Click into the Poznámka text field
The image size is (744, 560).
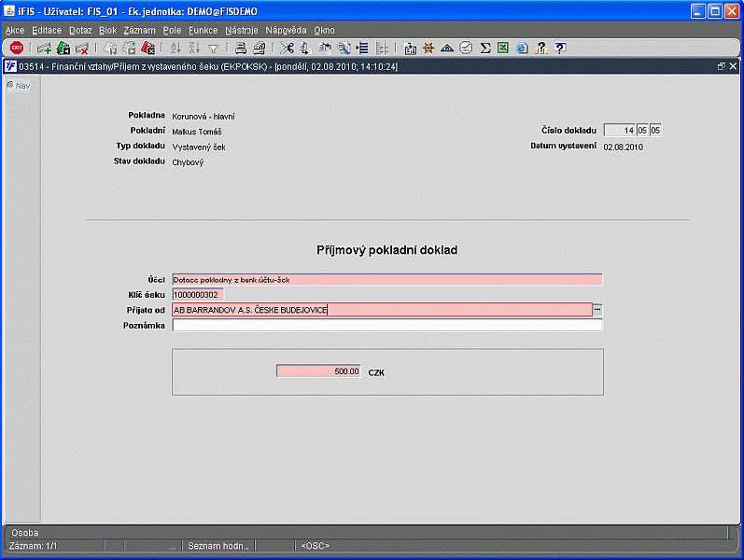tap(387, 326)
